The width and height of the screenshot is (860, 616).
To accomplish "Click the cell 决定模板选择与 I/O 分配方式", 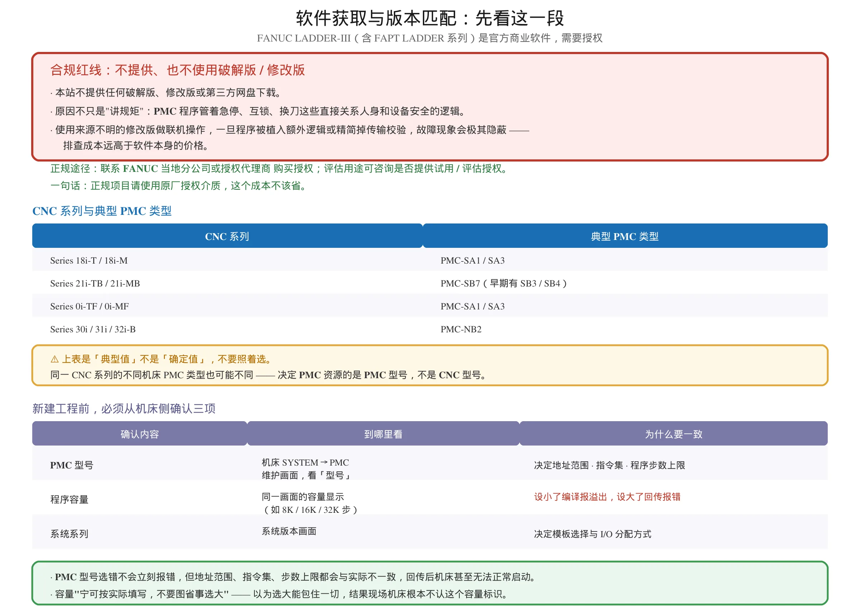I will point(593,534).
